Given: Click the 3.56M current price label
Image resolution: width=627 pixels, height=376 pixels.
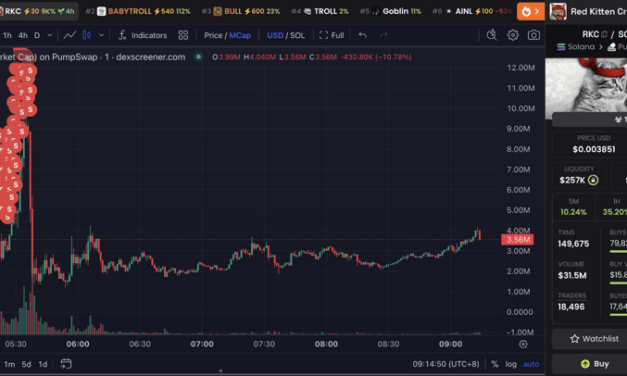Looking at the screenshot, I should (x=517, y=240).
